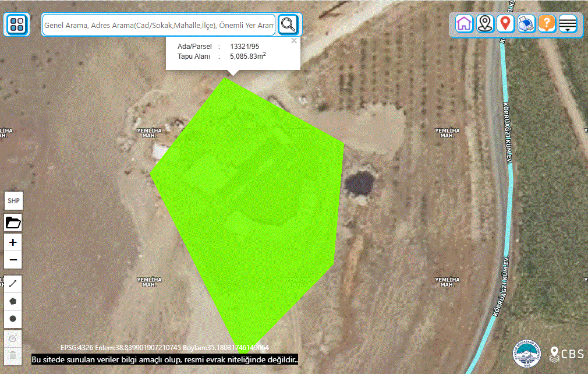Click the trash delete drawing icon
The image size is (588, 374).
[x=13, y=355]
